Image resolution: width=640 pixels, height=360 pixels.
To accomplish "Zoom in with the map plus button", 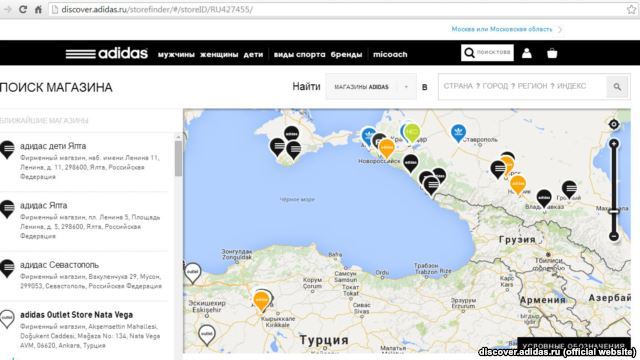I will [x=613, y=144].
